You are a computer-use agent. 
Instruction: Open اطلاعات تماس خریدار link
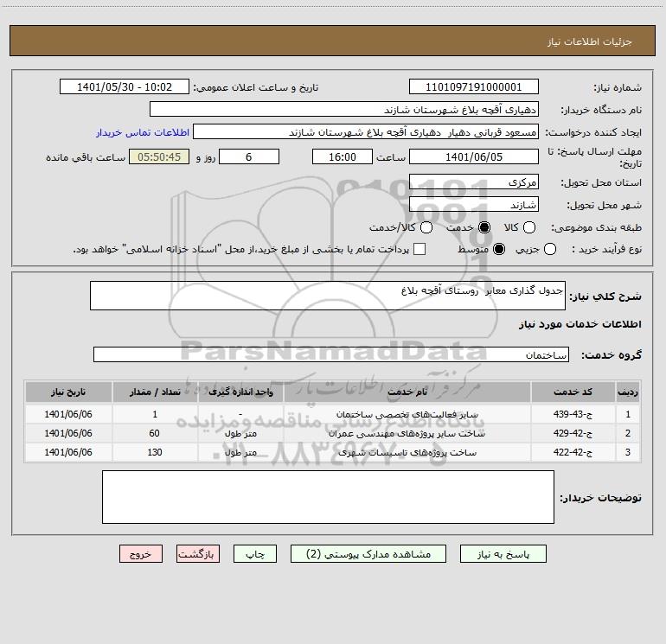click(x=143, y=132)
